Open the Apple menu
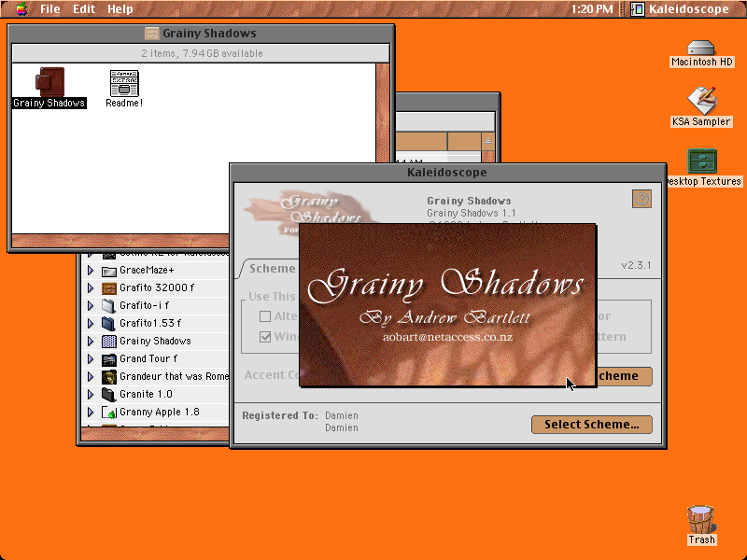Screen dimensions: 747x560 pos(21,9)
